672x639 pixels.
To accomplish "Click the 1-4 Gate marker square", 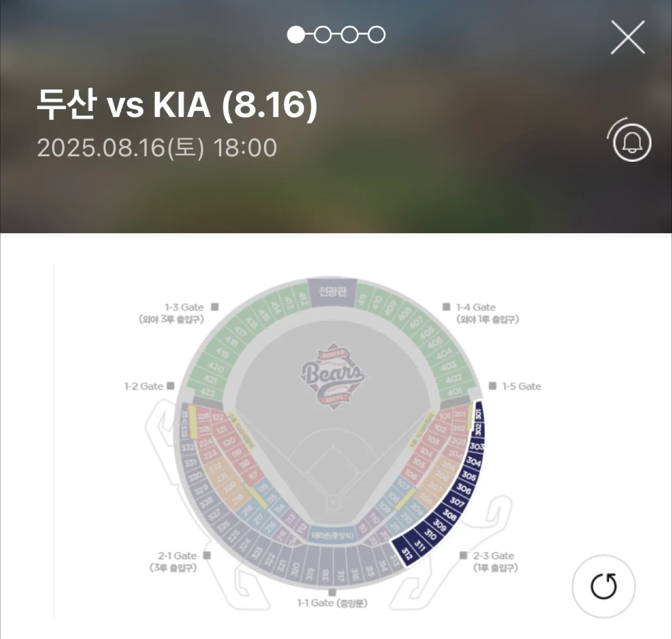I will point(447,307).
